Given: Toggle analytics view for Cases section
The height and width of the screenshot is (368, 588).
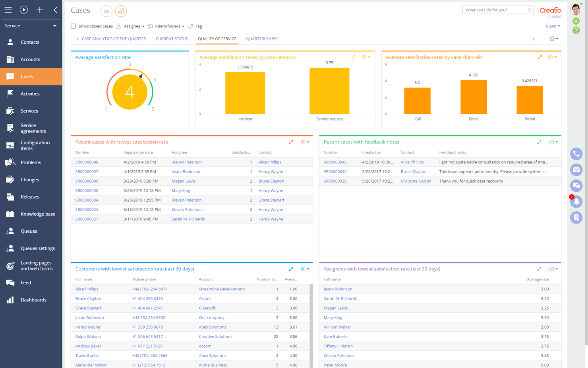Looking at the screenshot, I should click(121, 11).
